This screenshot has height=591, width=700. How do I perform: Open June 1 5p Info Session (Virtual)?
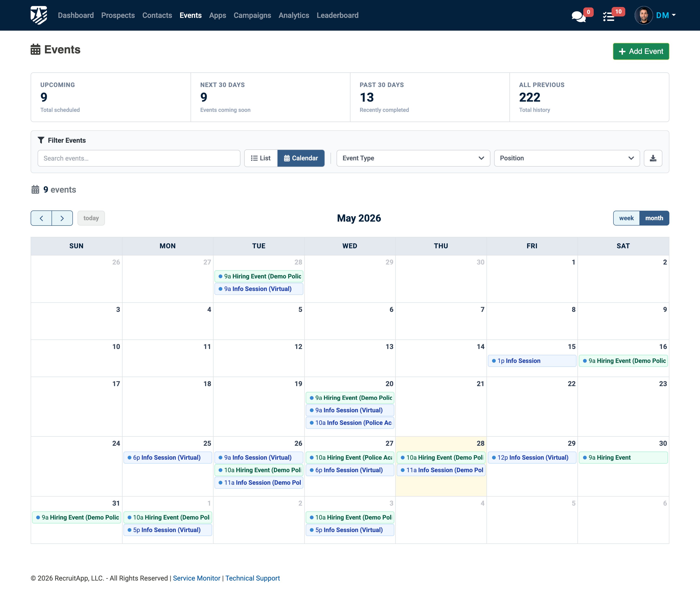[168, 530]
